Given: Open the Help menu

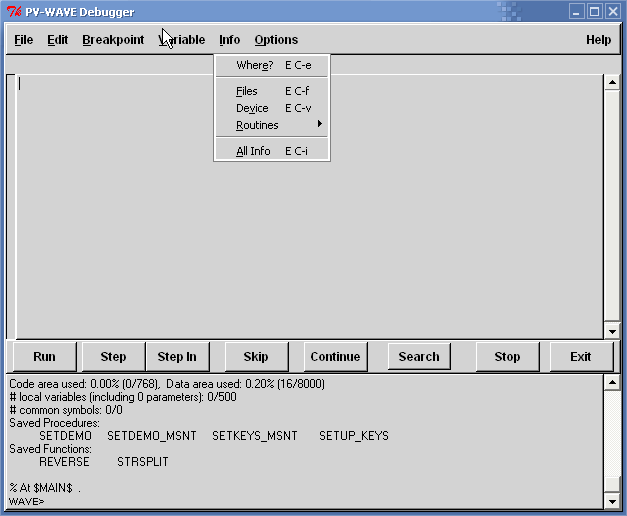Looking at the screenshot, I should pos(599,40).
